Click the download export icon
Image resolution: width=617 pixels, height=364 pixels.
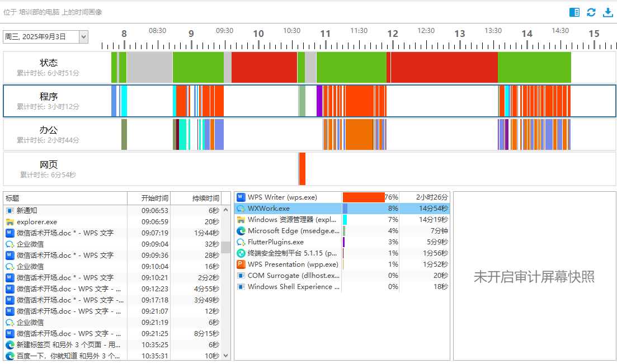(x=607, y=12)
